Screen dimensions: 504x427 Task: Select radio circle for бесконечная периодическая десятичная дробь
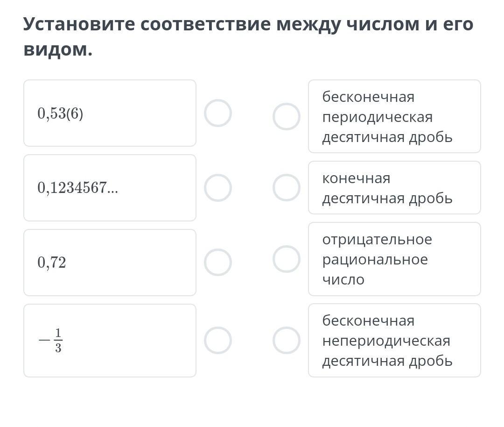[287, 116]
